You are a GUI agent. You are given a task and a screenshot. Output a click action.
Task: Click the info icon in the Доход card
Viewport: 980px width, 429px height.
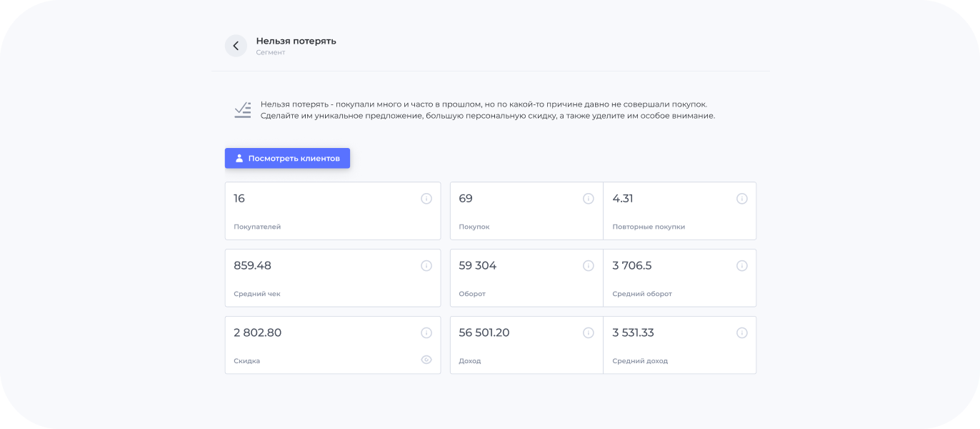589,333
